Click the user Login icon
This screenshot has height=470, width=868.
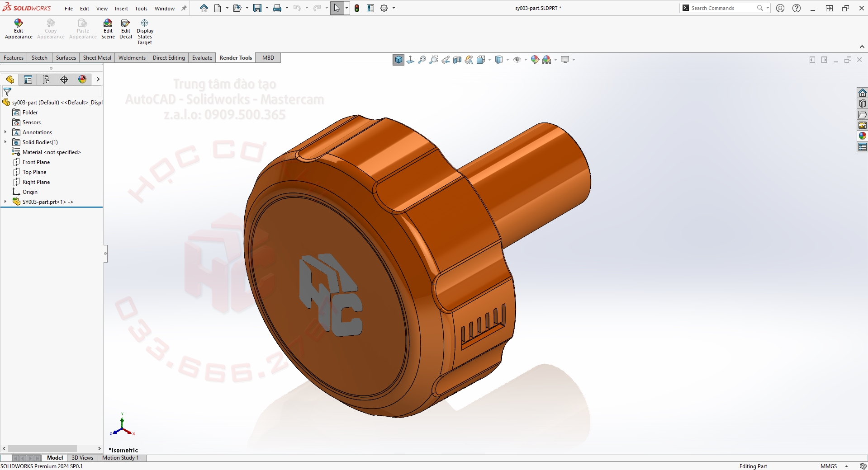(780, 8)
